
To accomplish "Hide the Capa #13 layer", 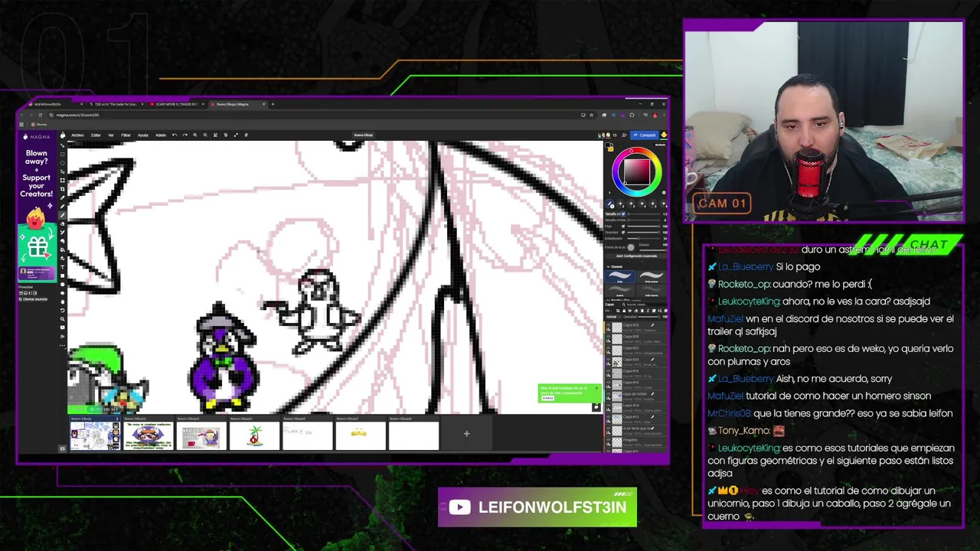I will pyautogui.click(x=608, y=417).
